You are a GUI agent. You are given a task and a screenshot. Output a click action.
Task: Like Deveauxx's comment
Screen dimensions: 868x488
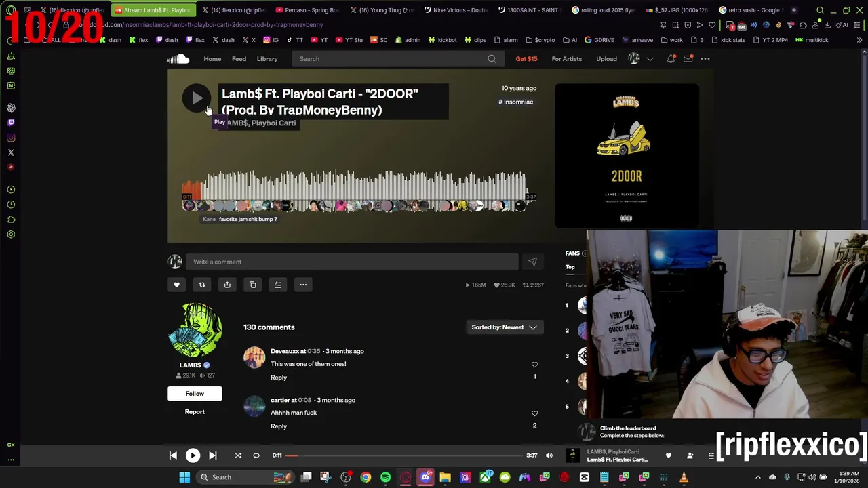click(x=534, y=365)
